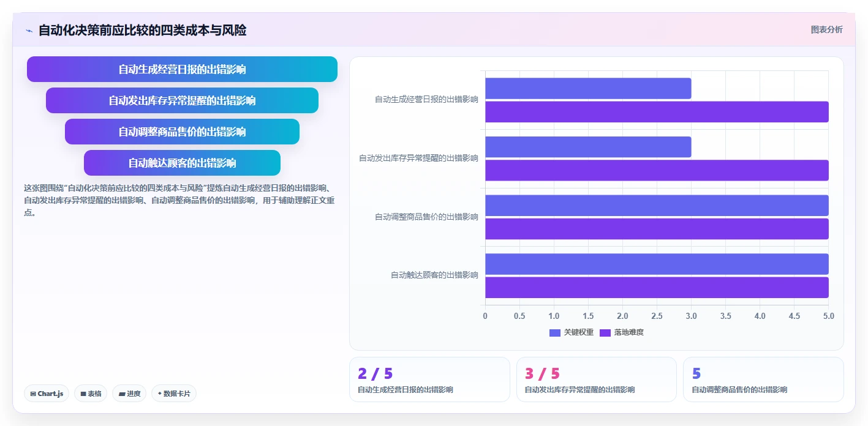Click 落地难度 bar for 自动生成经营日报
Screen dimensions: 868x426
point(657,112)
